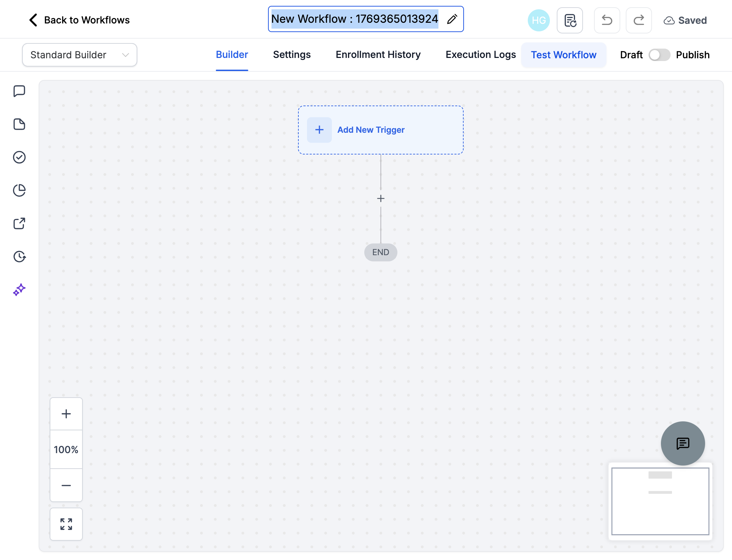
Task: Open the Execution Logs tab
Action: coord(481,55)
